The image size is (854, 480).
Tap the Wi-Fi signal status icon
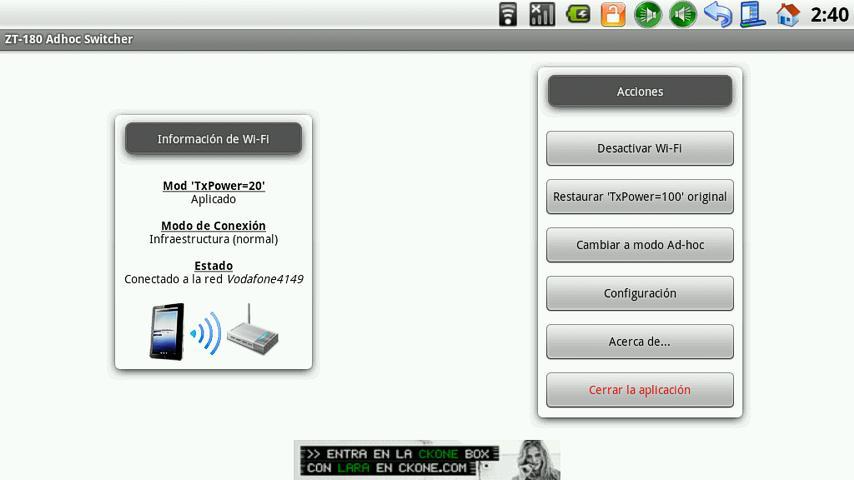[508, 14]
